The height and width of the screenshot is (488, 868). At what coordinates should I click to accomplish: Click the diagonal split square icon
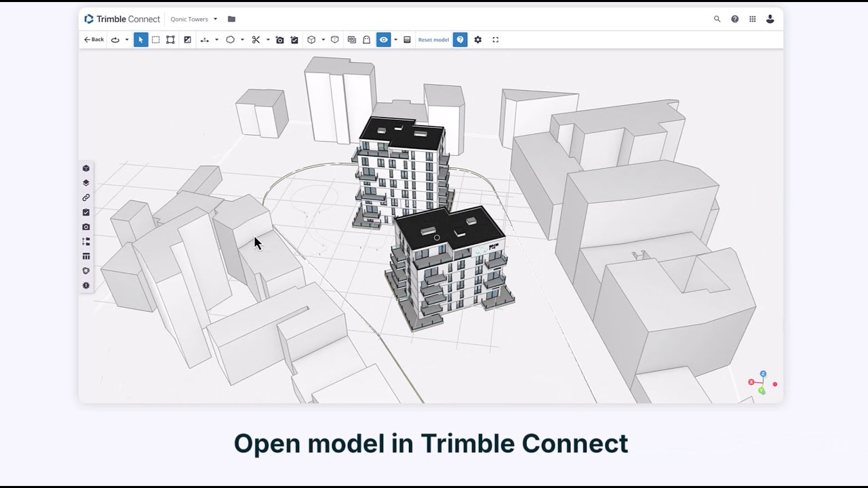(187, 40)
